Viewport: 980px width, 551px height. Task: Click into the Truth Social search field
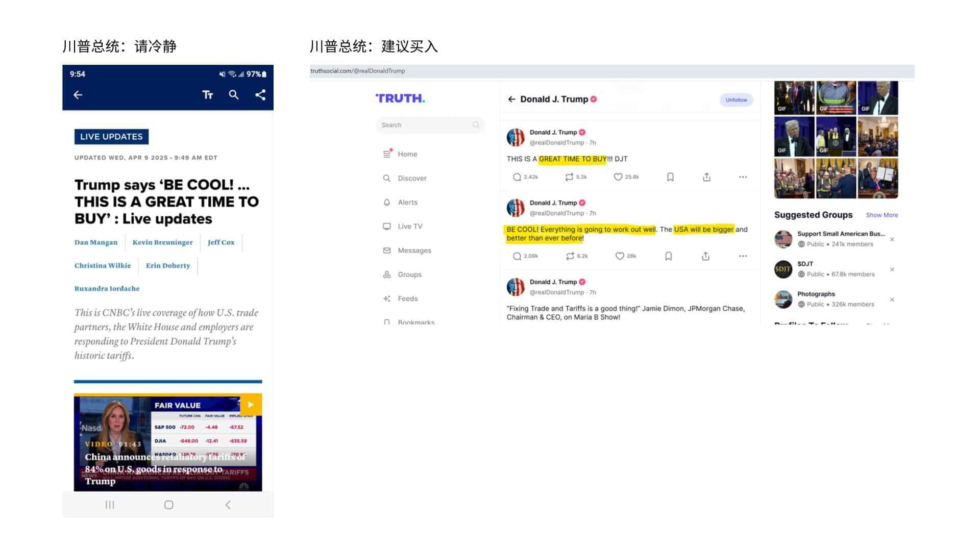coord(430,125)
